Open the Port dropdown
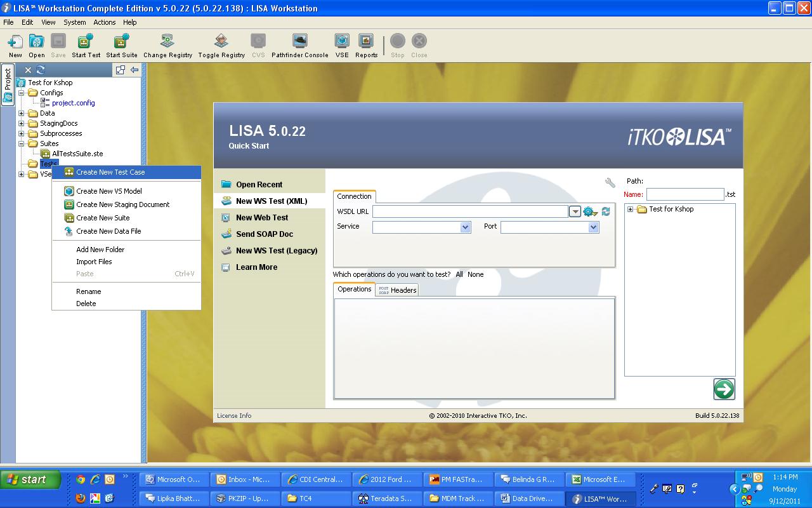This screenshot has width=812, height=508. click(x=593, y=227)
